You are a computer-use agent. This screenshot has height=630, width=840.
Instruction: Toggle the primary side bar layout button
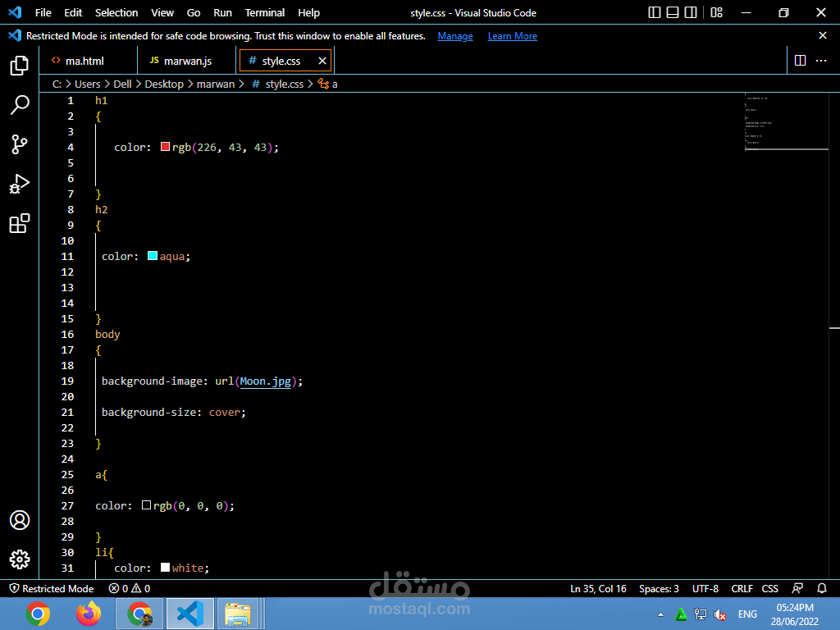coord(654,12)
